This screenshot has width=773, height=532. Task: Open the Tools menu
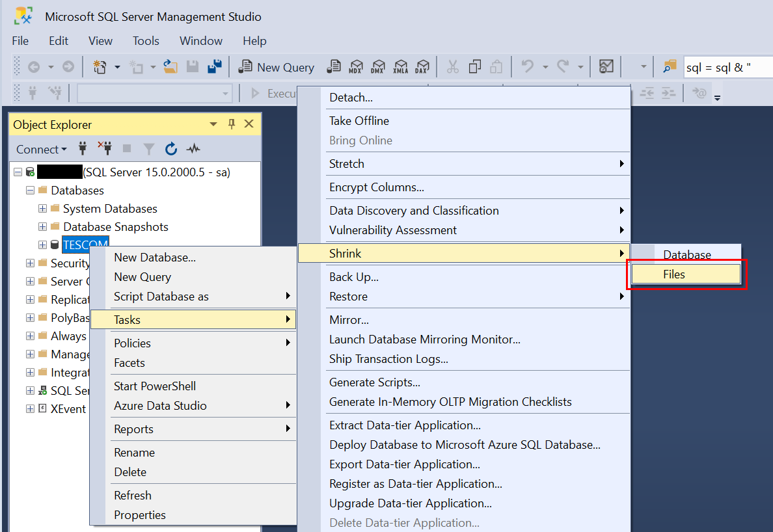(x=146, y=41)
